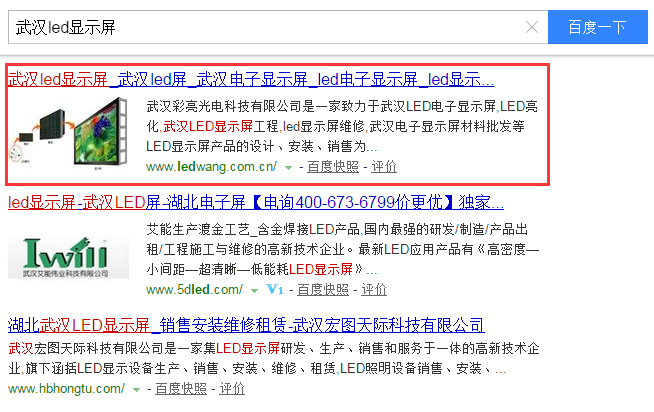Expand the dropdown arrow next to www.5dled.com
The height and width of the screenshot is (412, 654).
[x=255, y=290]
